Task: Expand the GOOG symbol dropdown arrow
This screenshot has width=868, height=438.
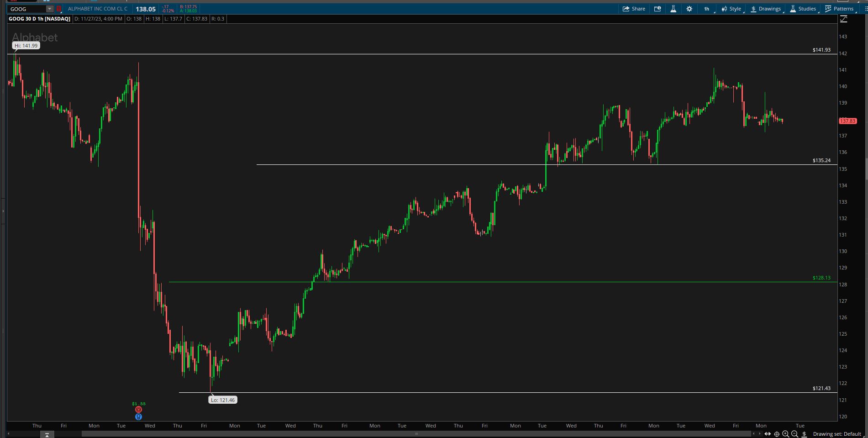Action: [x=49, y=9]
